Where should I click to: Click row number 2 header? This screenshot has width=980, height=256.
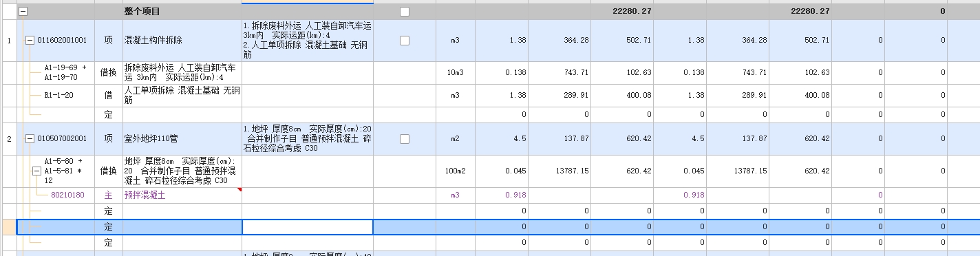click(x=9, y=139)
